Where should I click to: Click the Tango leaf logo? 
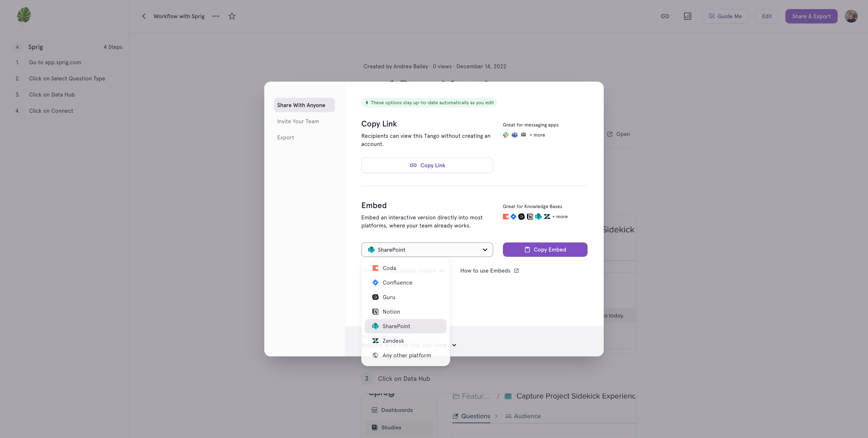tap(24, 16)
